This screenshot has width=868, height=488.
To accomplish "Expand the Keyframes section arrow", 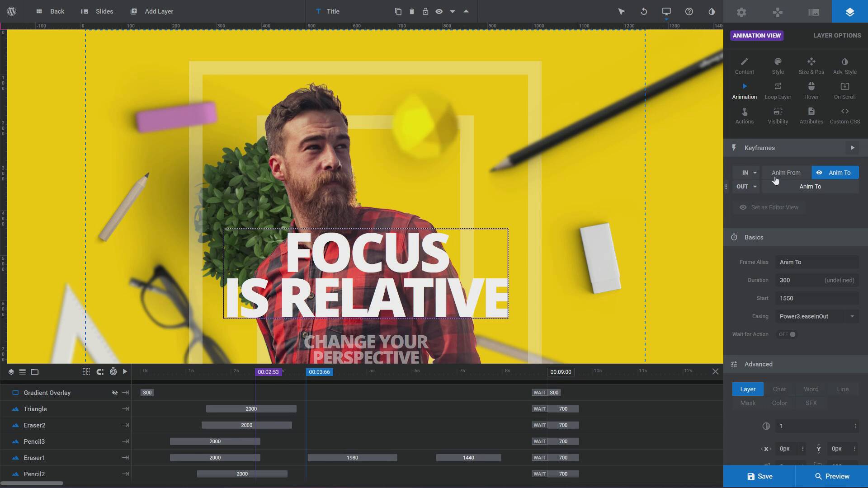I will 853,148.
